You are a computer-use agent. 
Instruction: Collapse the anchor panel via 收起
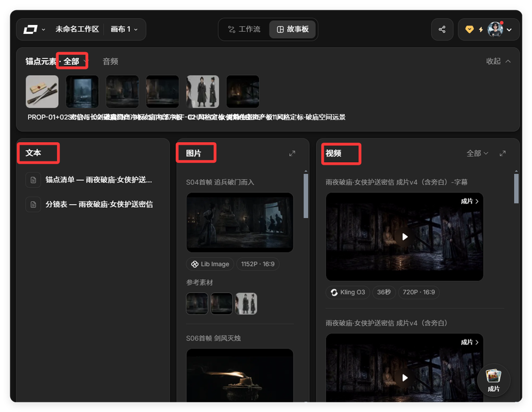coord(498,61)
